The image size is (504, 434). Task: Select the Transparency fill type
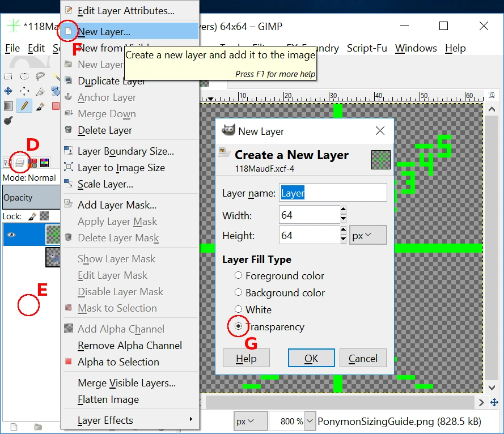click(269, 327)
